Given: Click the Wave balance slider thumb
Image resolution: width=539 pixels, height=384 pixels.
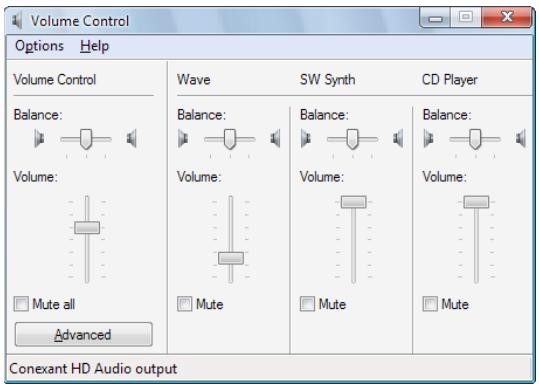Looking at the screenshot, I should (x=230, y=139).
